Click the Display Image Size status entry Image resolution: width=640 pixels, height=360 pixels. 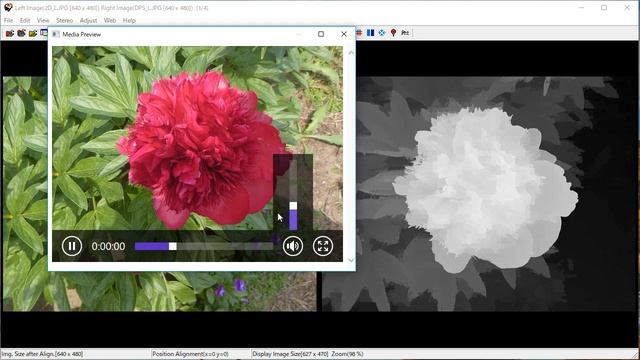tap(308, 354)
